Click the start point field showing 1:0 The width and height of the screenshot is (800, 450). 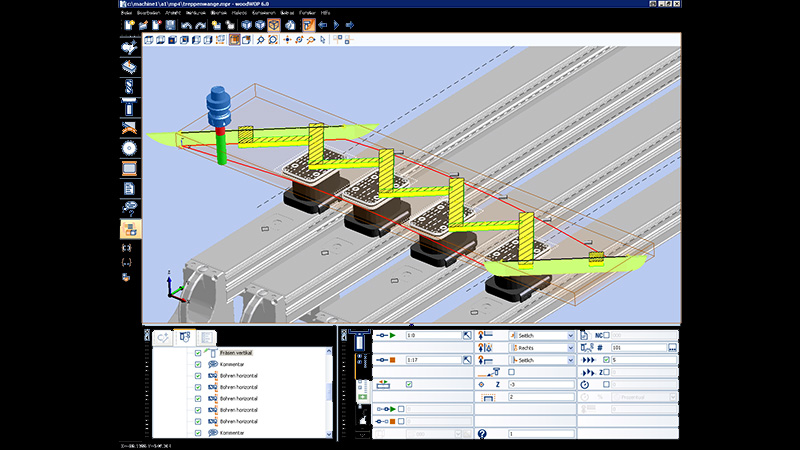[x=434, y=335]
